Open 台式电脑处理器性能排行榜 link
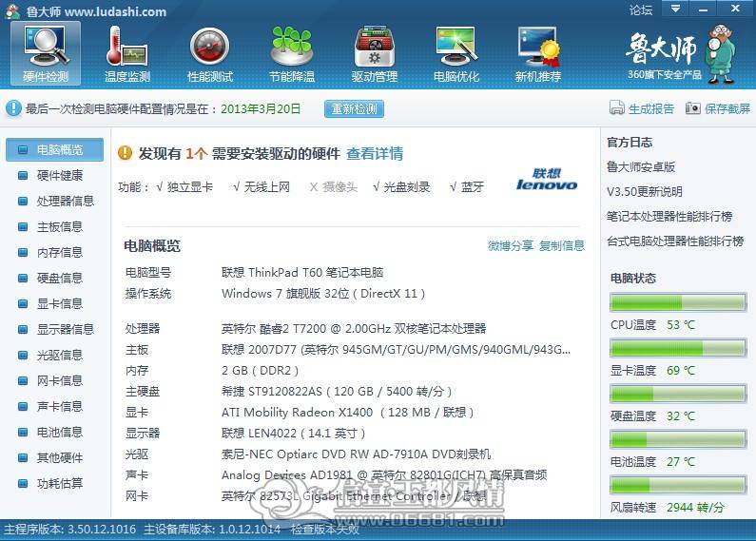The height and width of the screenshot is (541, 756). click(x=675, y=241)
